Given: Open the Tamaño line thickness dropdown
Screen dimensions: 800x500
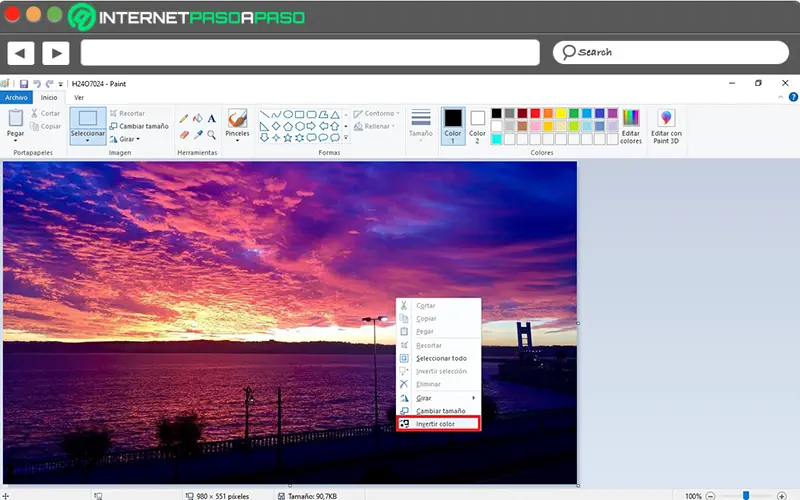Looking at the screenshot, I should click(421, 126).
